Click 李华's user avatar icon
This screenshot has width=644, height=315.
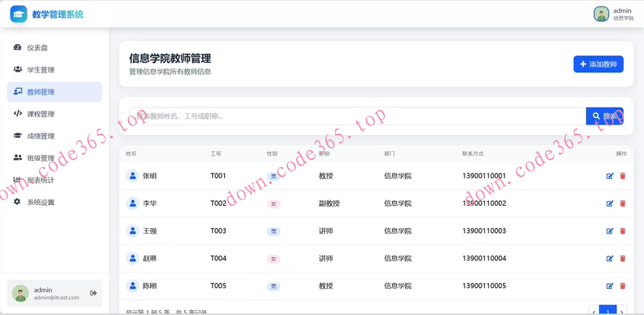click(133, 203)
